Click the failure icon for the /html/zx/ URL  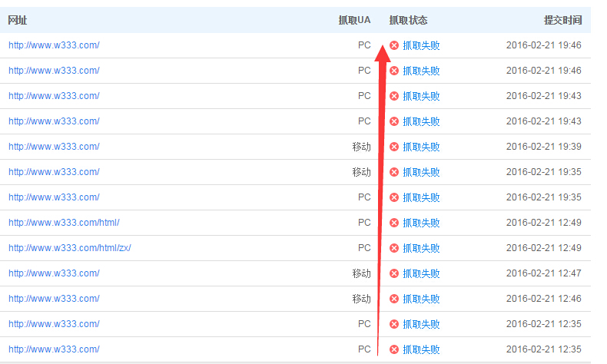pyautogui.click(x=394, y=248)
